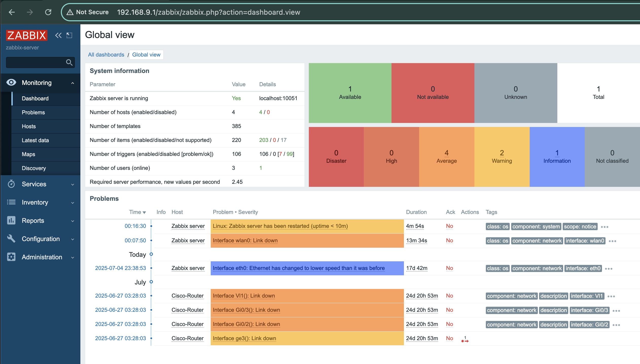Open Problems in Monitoring submenu

point(46,112)
